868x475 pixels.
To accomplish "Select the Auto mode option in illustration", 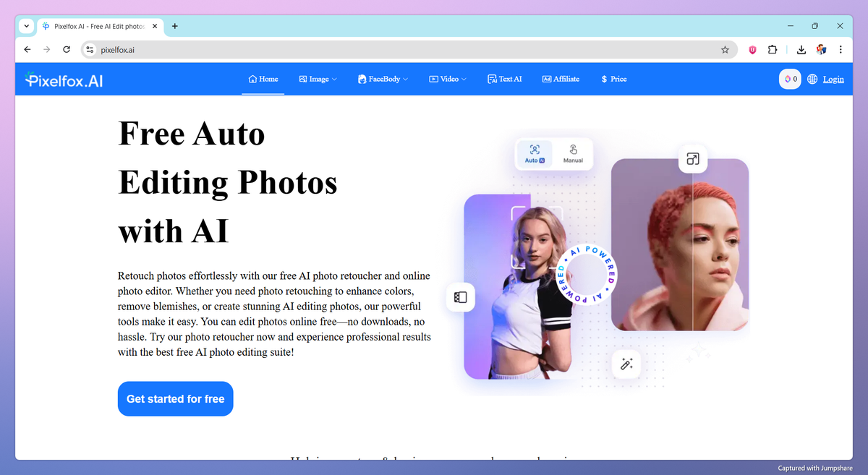I will (535, 153).
